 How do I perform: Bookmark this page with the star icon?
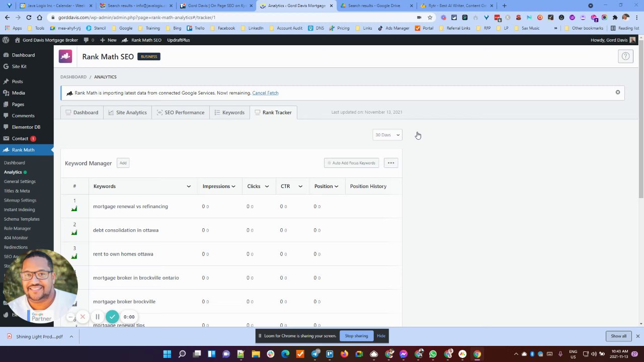(x=430, y=17)
